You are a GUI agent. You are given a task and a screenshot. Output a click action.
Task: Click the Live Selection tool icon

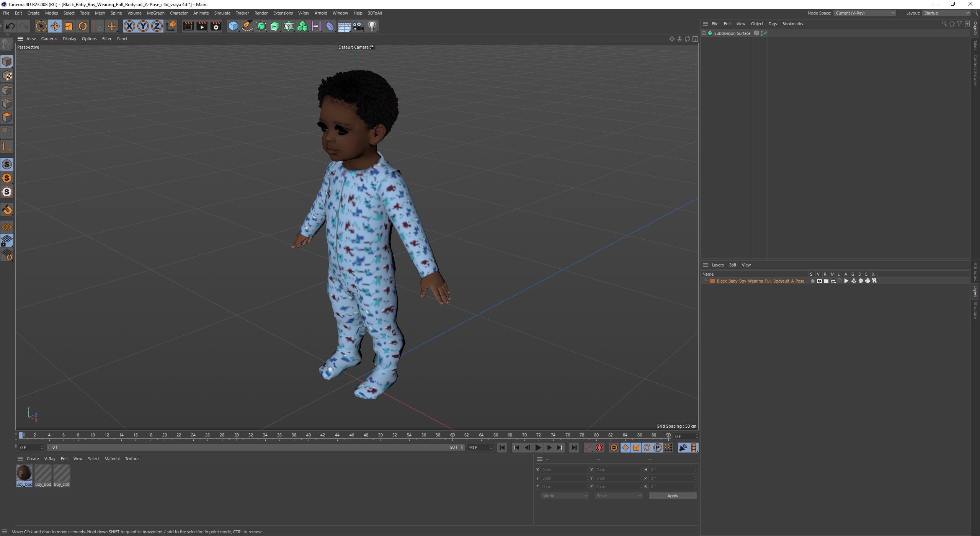tap(41, 26)
